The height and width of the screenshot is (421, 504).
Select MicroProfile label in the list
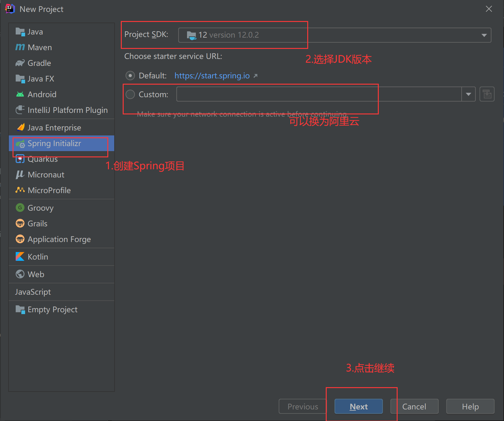click(49, 190)
